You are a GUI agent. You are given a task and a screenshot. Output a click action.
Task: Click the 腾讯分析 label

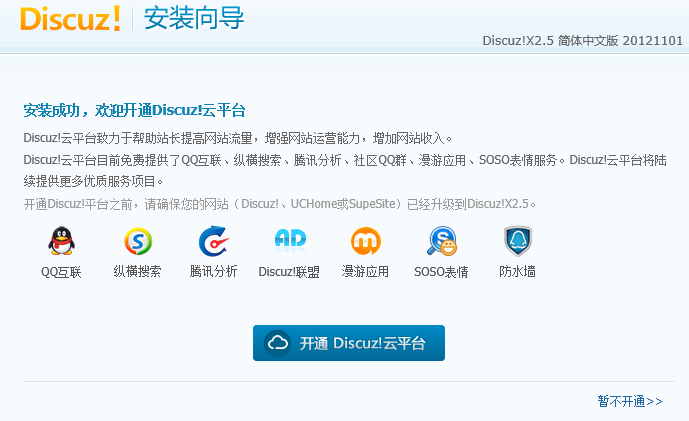tap(214, 272)
